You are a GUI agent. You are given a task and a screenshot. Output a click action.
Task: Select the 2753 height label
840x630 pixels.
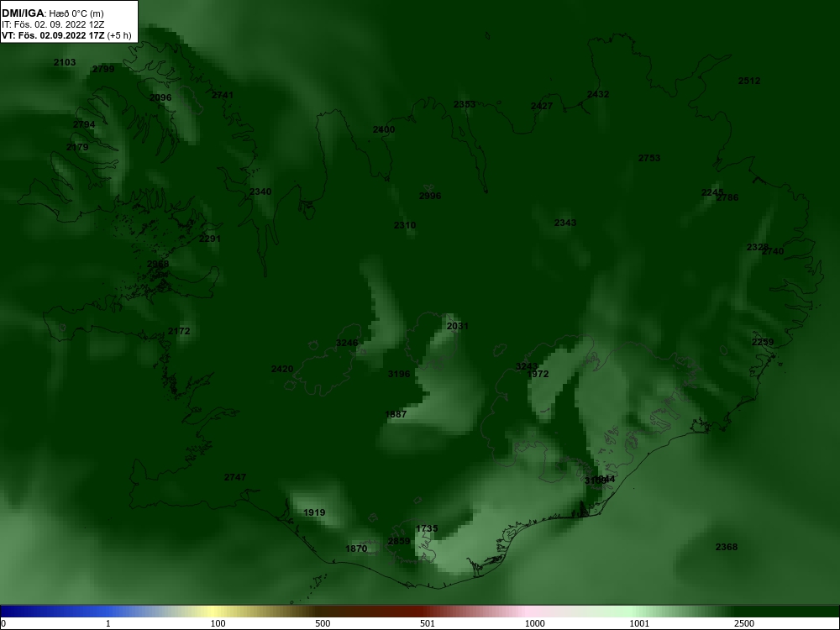point(649,158)
